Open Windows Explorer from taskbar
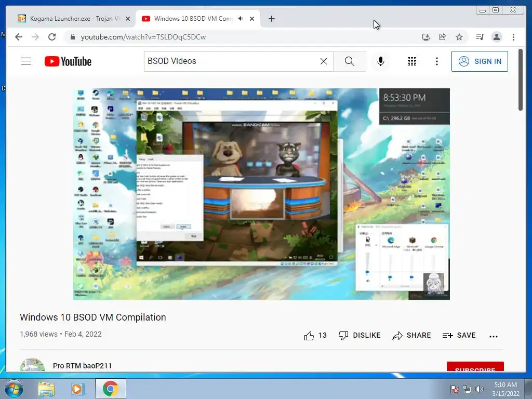The image size is (532, 399). pyautogui.click(x=46, y=389)
